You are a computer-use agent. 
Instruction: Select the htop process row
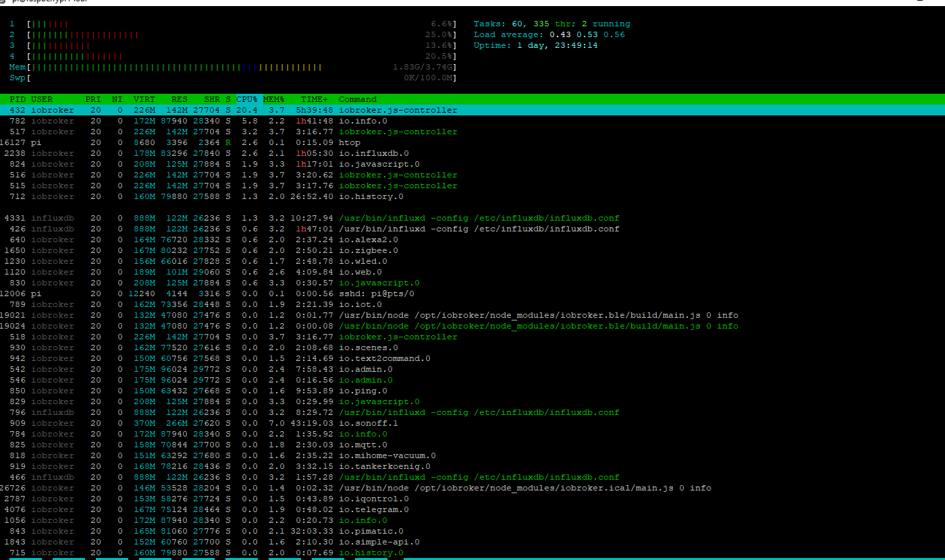[473, 142]
